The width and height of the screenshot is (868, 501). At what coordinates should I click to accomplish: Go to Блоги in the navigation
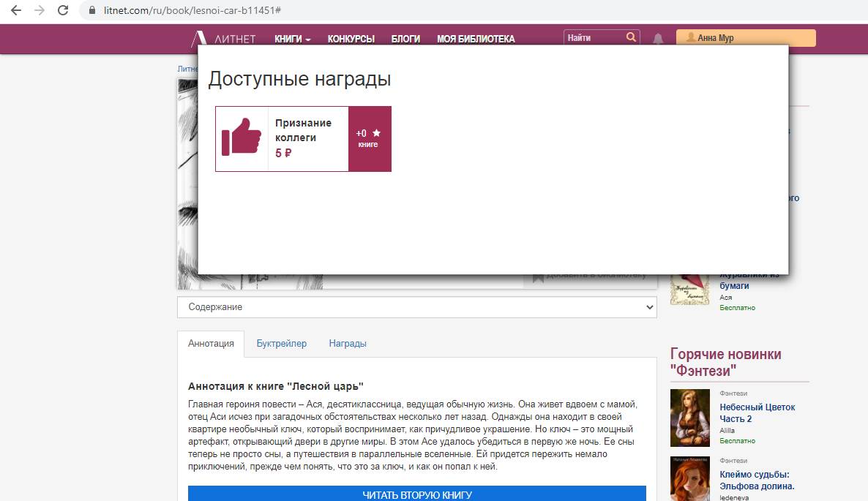point(405,39)
